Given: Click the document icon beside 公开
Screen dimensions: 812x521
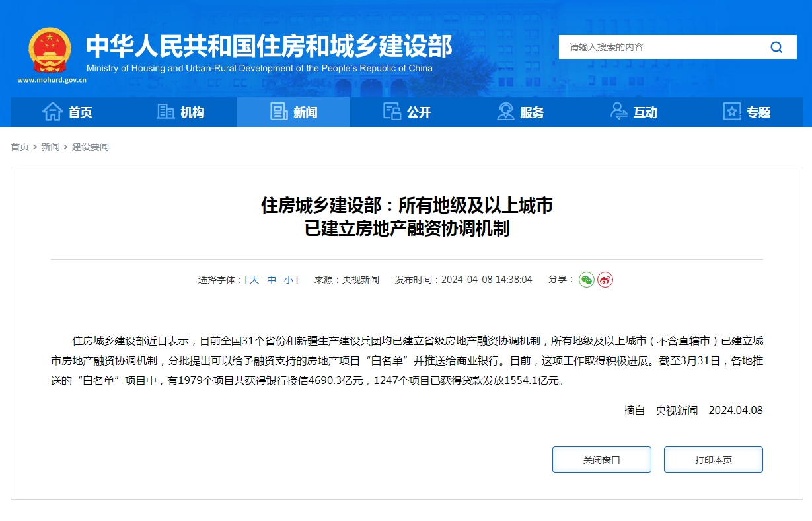Looking at the screenshot, I should click(x=392, y=112).
